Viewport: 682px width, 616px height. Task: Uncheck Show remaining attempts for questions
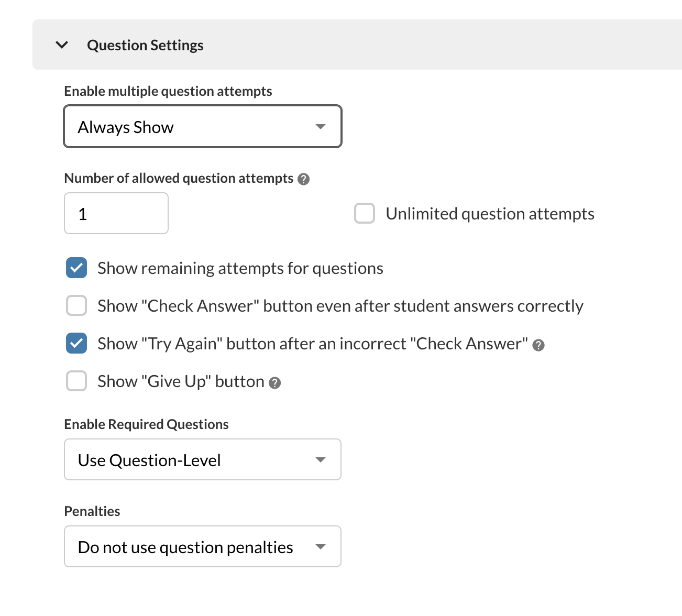click(76, 268)
